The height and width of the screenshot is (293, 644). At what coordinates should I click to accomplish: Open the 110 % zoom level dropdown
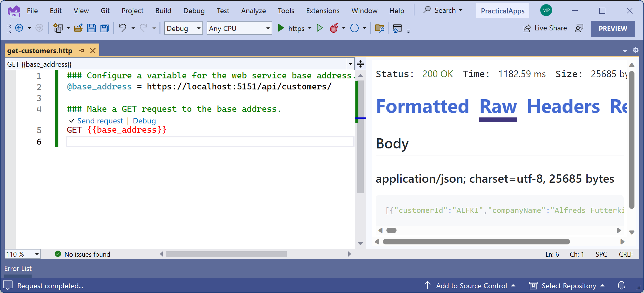(23, 254)
